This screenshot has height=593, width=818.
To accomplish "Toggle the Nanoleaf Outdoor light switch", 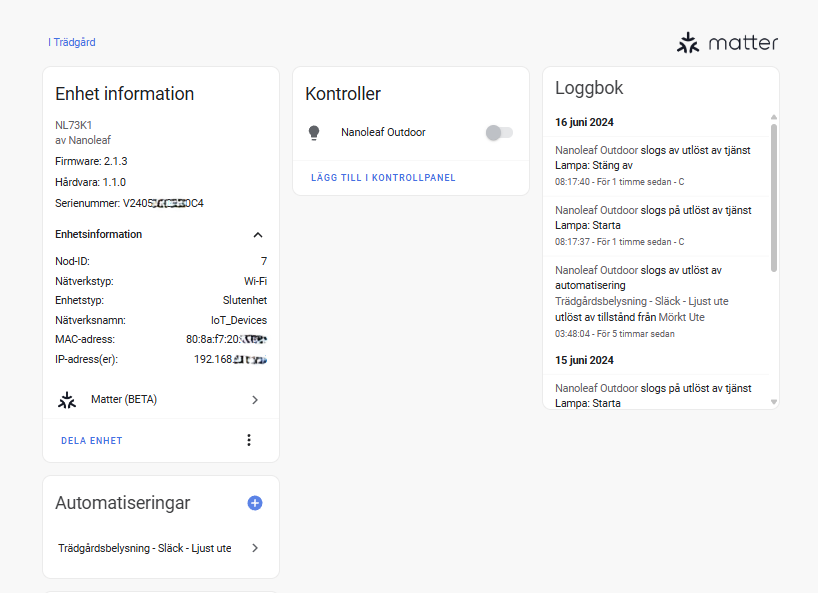I will pyautogui.click(x=499, y=132).
